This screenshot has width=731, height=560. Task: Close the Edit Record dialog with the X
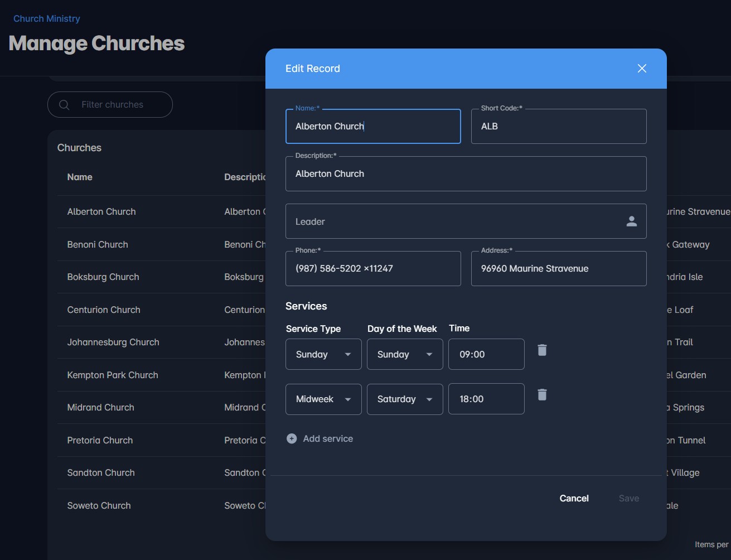pyautogui.click(x=641, y=68)
